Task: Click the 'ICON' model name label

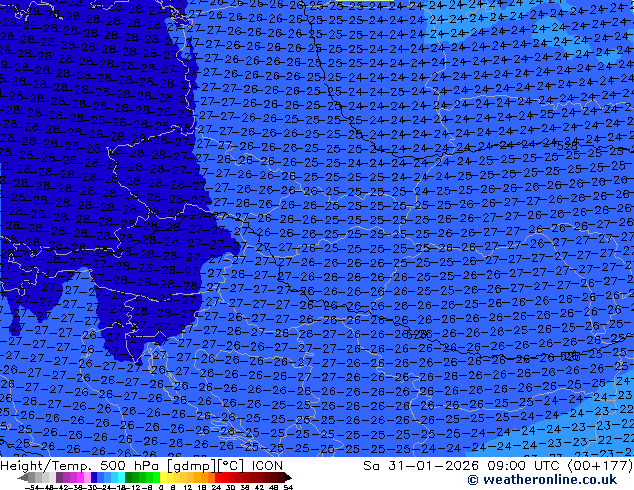Action: 267,466
